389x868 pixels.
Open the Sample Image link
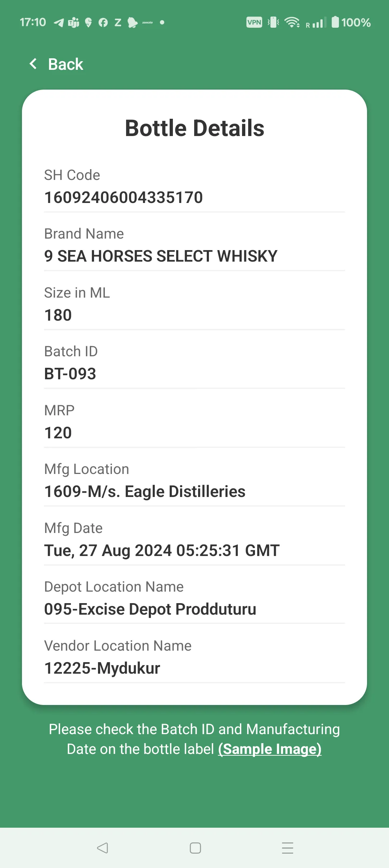(270, 749)
